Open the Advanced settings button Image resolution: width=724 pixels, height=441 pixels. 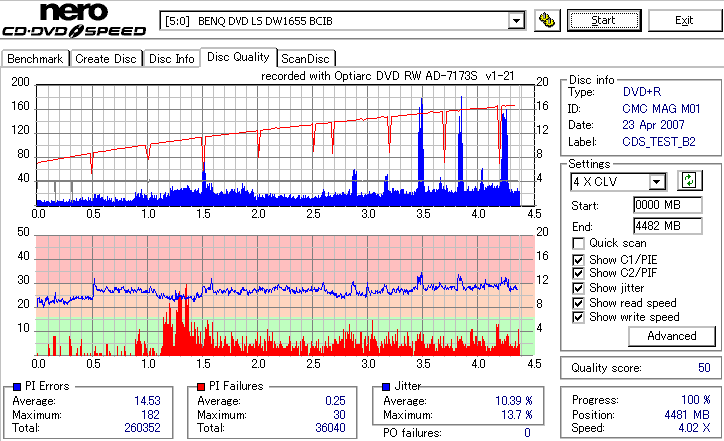[x=672, y=336]
